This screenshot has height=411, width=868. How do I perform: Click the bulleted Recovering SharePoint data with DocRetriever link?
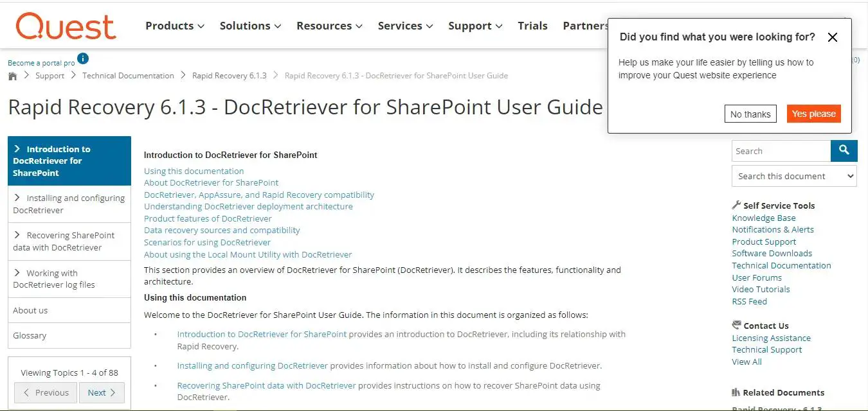[266, 386]
